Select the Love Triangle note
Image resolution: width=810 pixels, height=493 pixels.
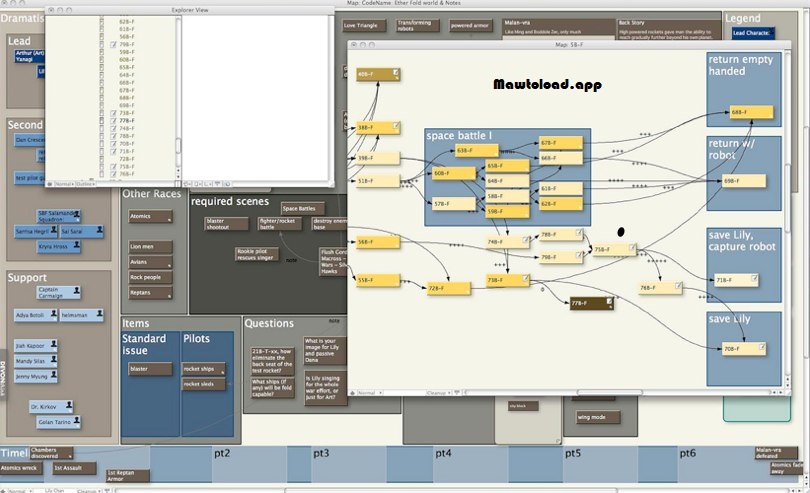pyautogui.click(x=364, y=25)
